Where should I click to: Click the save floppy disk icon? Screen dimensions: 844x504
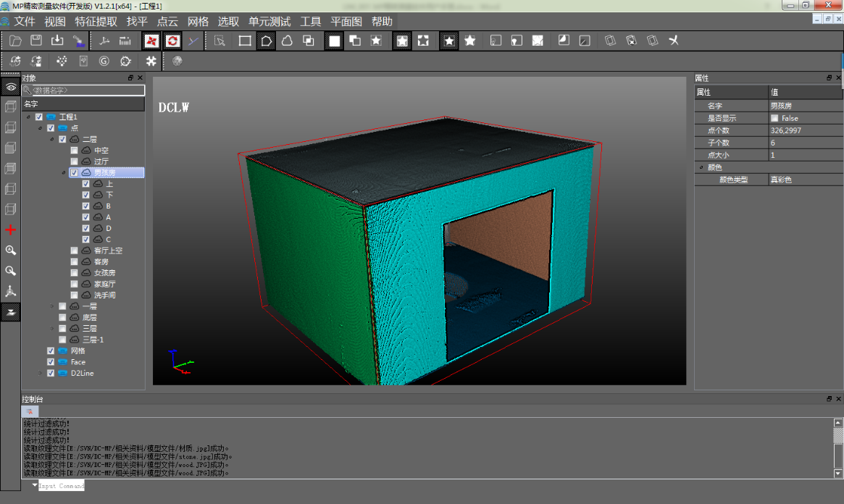click(x=36, y=41)
